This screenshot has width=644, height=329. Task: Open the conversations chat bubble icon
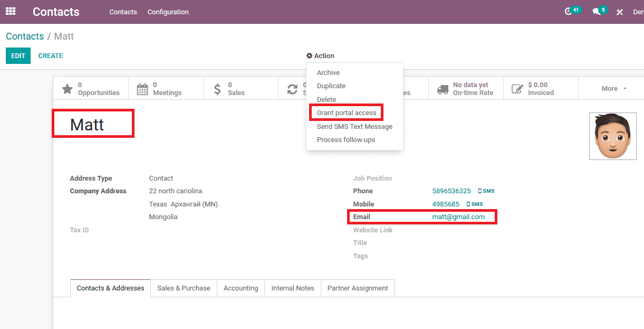(597, 12)
